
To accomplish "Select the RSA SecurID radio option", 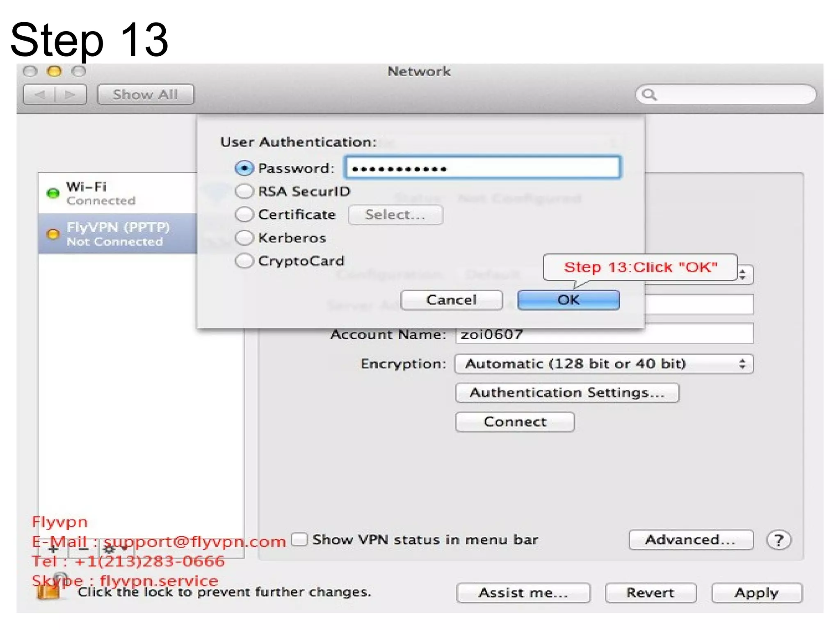I will point(244,192).
